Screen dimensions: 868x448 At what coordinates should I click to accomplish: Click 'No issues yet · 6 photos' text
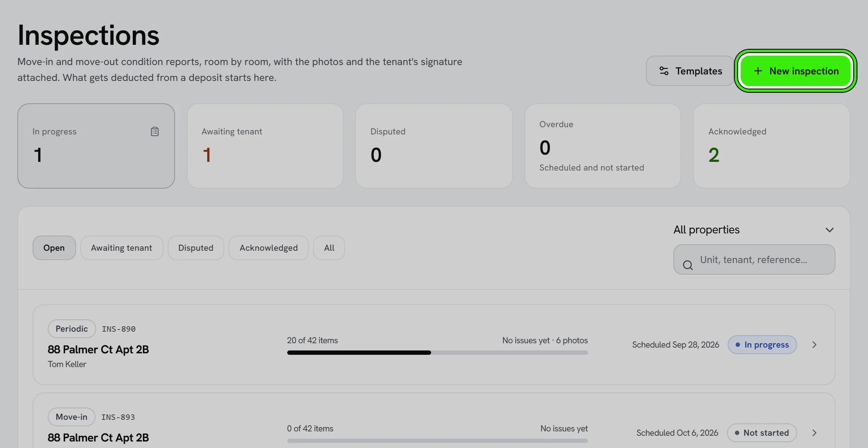point(545,340)
